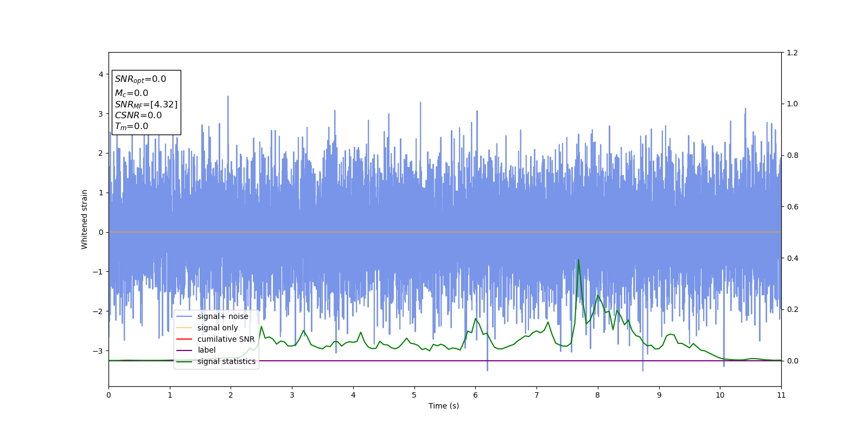The width and height of the screenshot is (868, 434).
Task: Click the red 'cumilative SNR' legend line sample
Action: pyautogui.click(x=184, y=339)
